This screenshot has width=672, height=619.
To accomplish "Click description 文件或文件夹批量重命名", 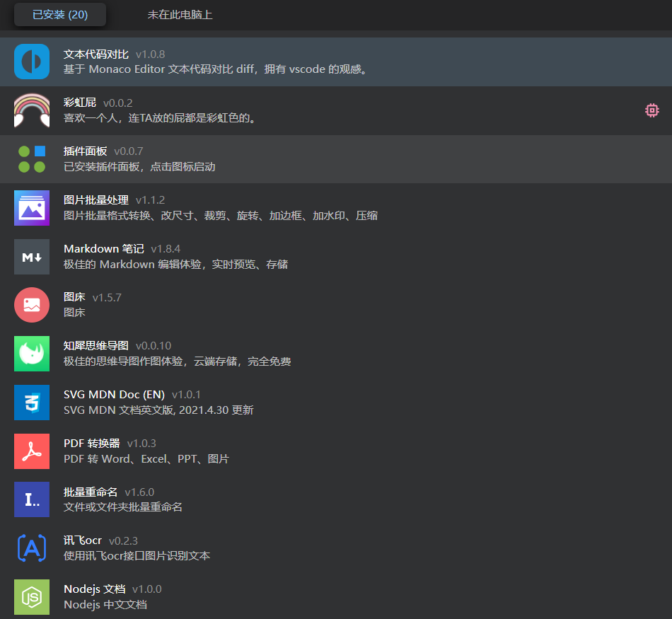I will 123,507.
